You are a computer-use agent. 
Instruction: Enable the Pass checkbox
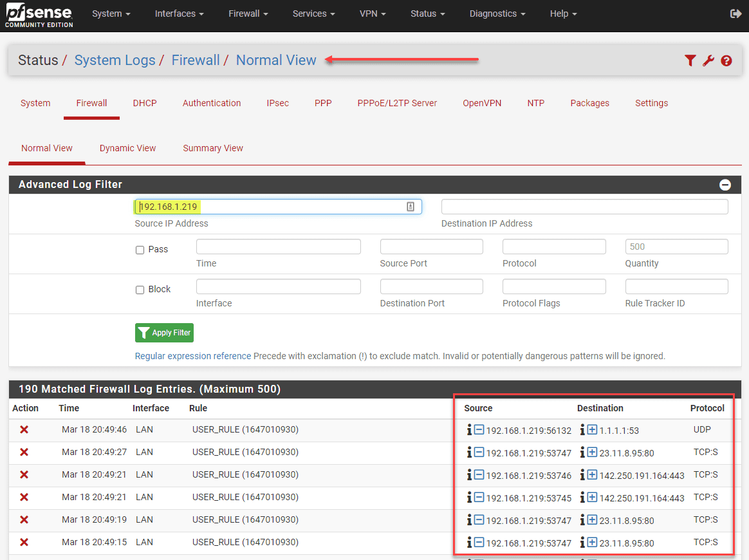(140, 250)
